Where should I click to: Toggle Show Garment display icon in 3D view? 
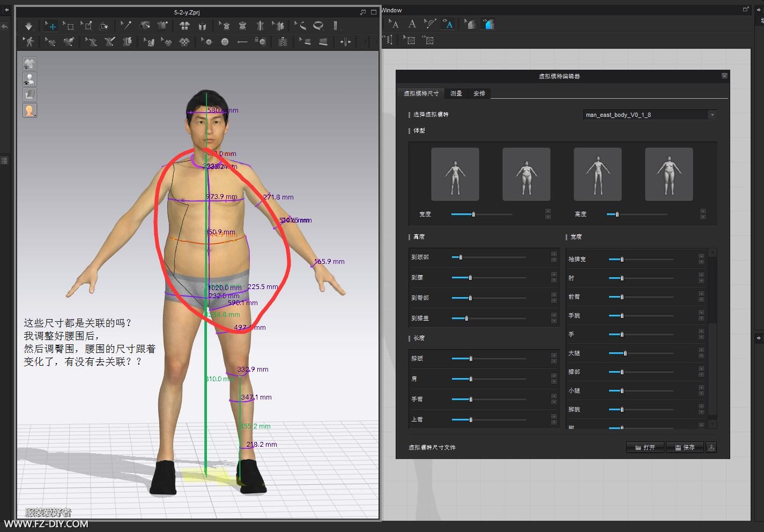(29, 64)
